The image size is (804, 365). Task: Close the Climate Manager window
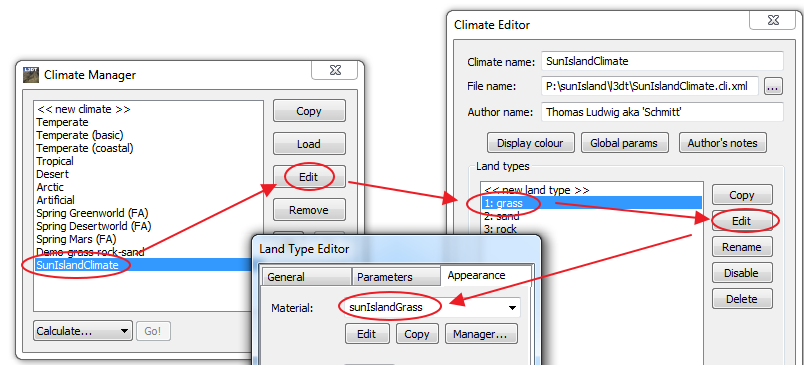335,70
